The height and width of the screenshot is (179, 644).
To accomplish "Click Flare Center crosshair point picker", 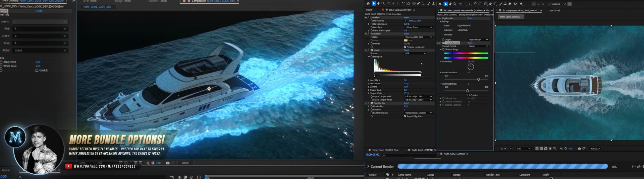I will pos(406,21).
